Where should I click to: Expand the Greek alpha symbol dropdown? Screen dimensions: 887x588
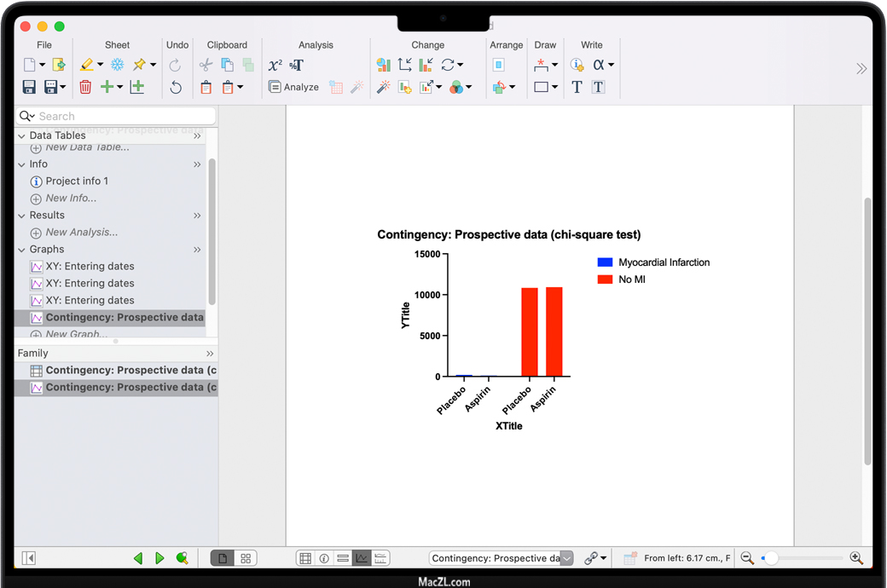(611, 65)
